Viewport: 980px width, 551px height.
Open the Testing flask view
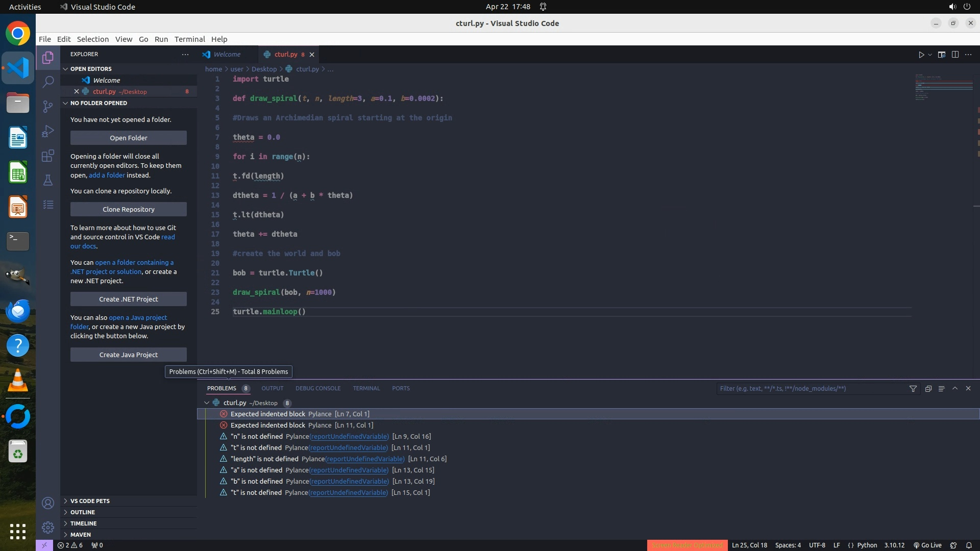click(x=48, y=180)
